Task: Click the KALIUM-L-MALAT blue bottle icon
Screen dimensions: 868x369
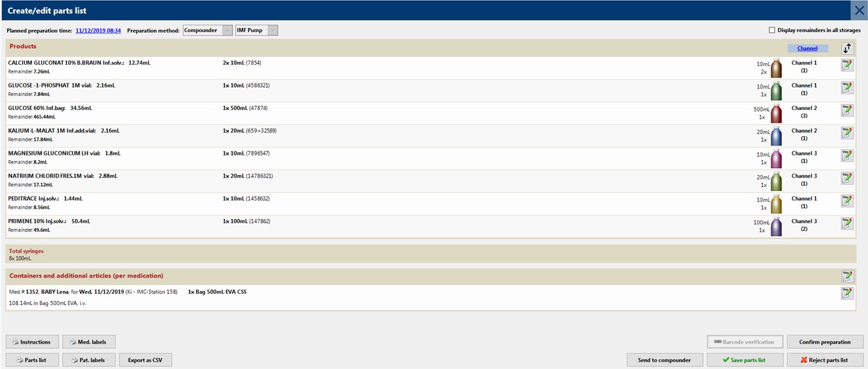Action: pos(776,136)
